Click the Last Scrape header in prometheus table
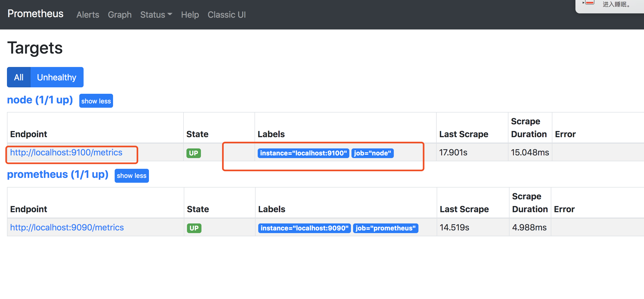The height and width of the screenshot is (299, 644). [x=464, y=209]
